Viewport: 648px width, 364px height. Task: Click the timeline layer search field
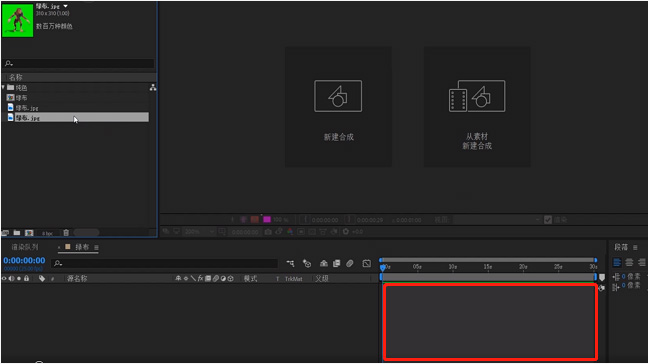164,263
